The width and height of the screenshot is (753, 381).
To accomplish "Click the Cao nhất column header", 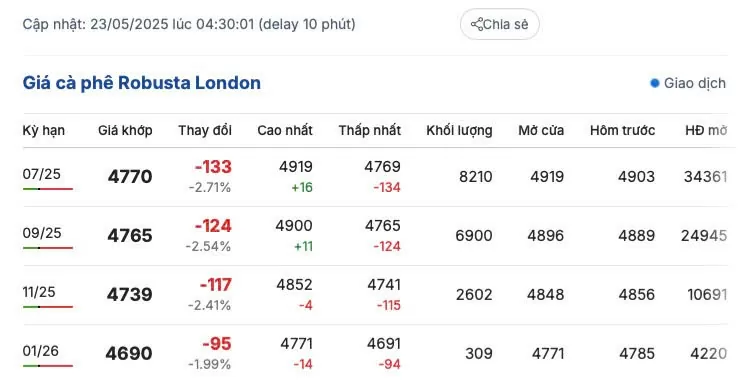I will [x=285, y=130].
